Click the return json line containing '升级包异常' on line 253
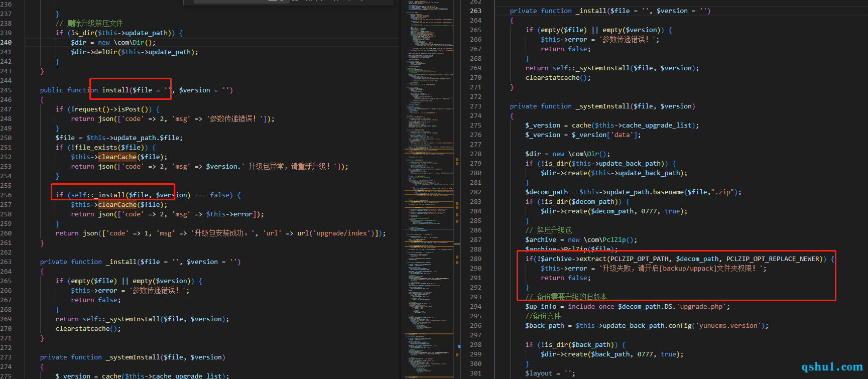 pyautogui.click(x=209, y=166)
